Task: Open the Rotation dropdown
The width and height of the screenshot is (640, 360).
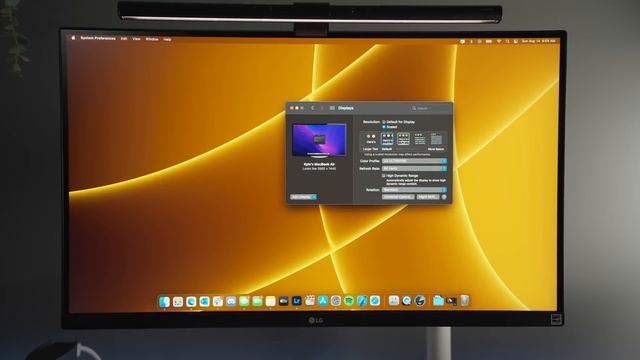Action: 414,190
